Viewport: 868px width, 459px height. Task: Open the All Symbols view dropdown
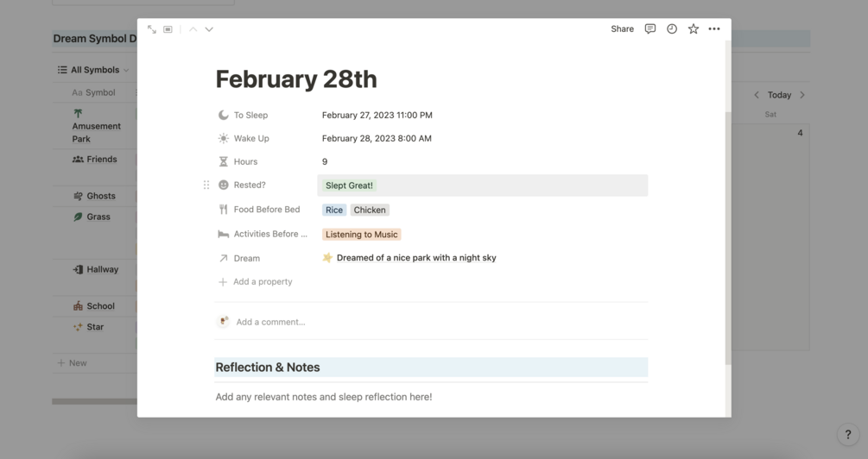(94, 70)
